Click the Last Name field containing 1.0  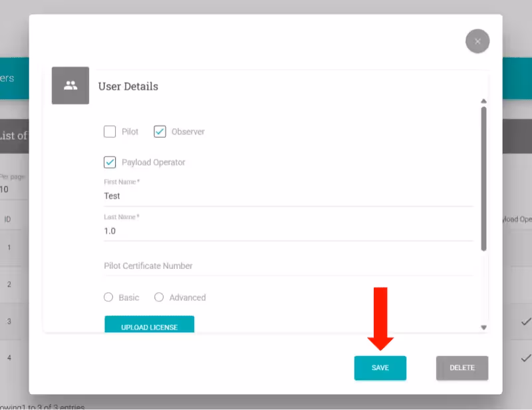(x=288, y=231)
